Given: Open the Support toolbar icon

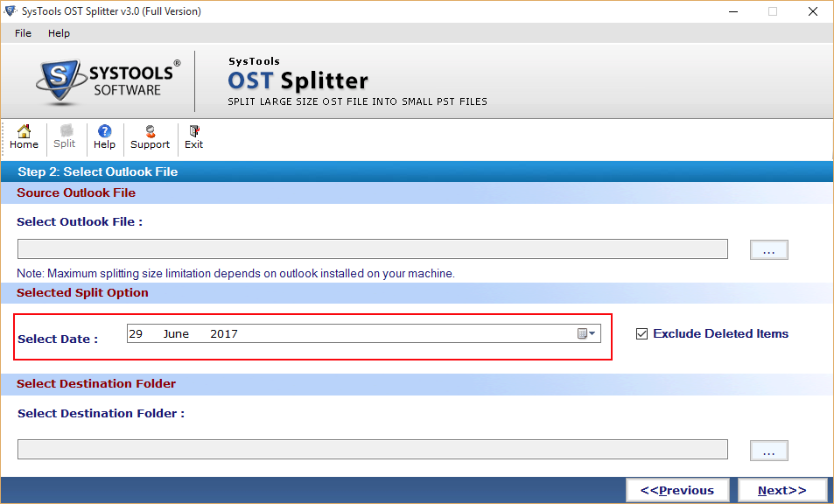Looking at the screenshot, I should (150, 137).
